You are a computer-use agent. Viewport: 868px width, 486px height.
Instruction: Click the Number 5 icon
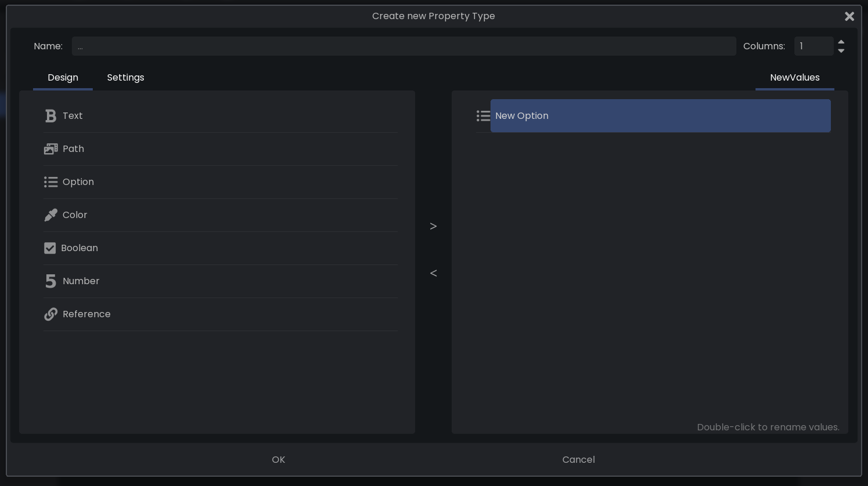click(x=51, y=281)
